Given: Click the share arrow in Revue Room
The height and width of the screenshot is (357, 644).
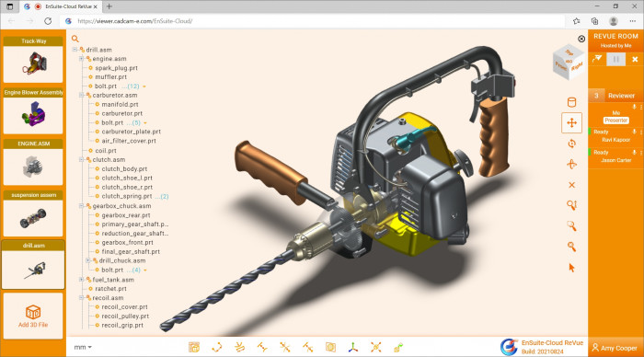Looking at the screenshot, I should click(x=597, y=59).
